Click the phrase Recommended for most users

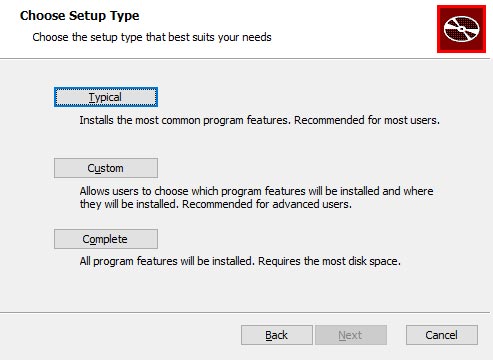(x=367, y=120)
